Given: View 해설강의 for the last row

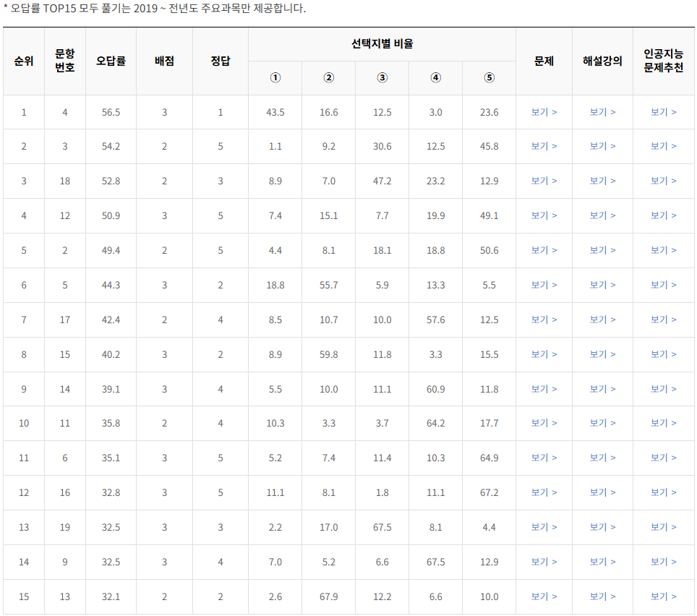Looking at the screenshot, I should (602, 596).
